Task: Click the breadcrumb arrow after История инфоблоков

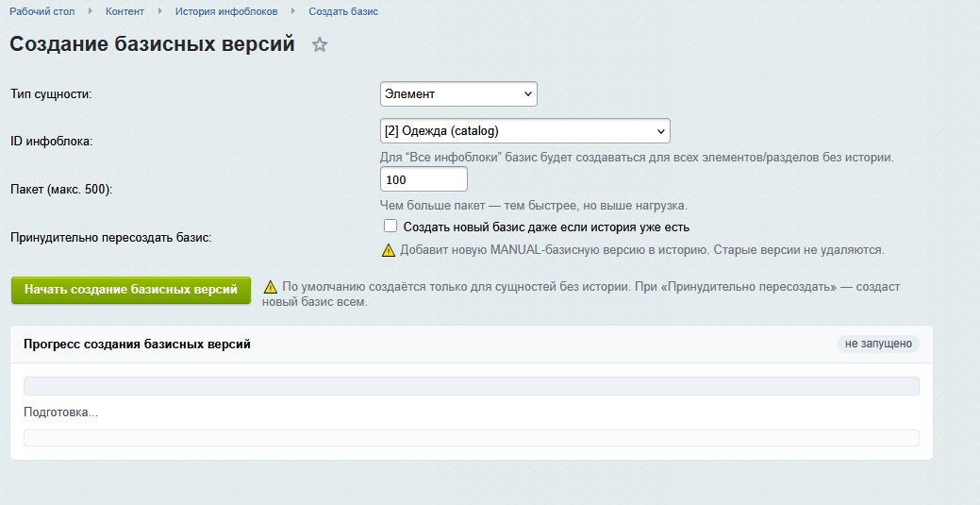Action: 293,11
